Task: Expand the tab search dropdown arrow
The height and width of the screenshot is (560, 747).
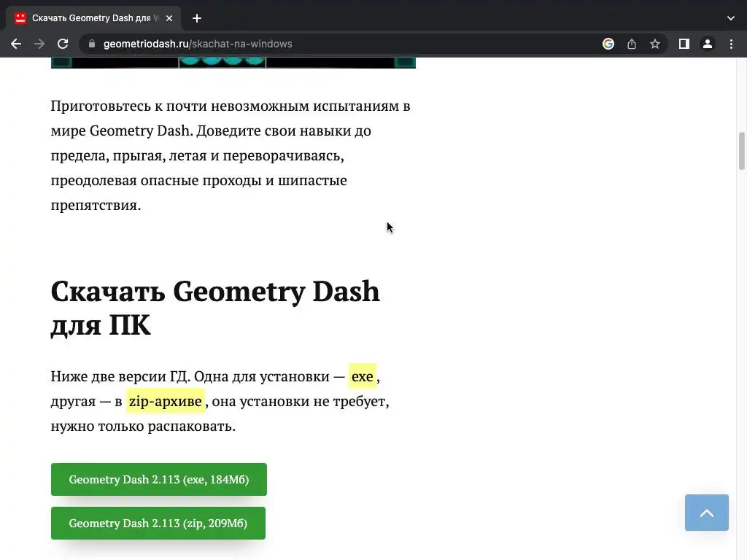Action: (731, 18)
